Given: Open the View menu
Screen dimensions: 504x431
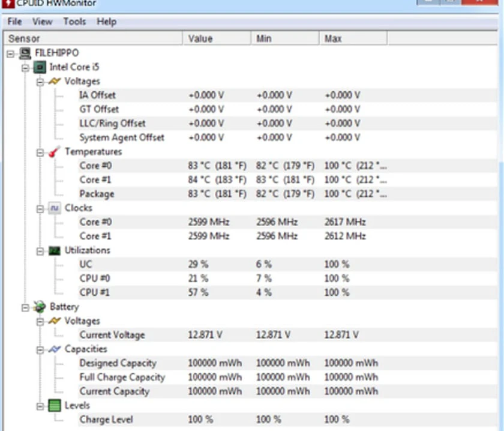Looking at the screenshot, I should click(x=42, y=22).
